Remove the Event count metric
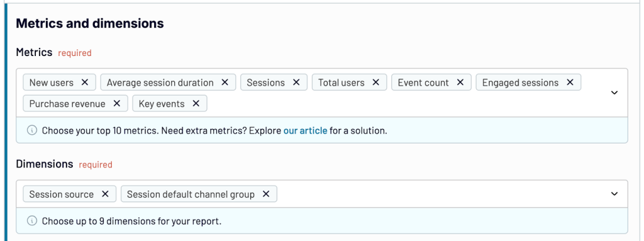 460,82
